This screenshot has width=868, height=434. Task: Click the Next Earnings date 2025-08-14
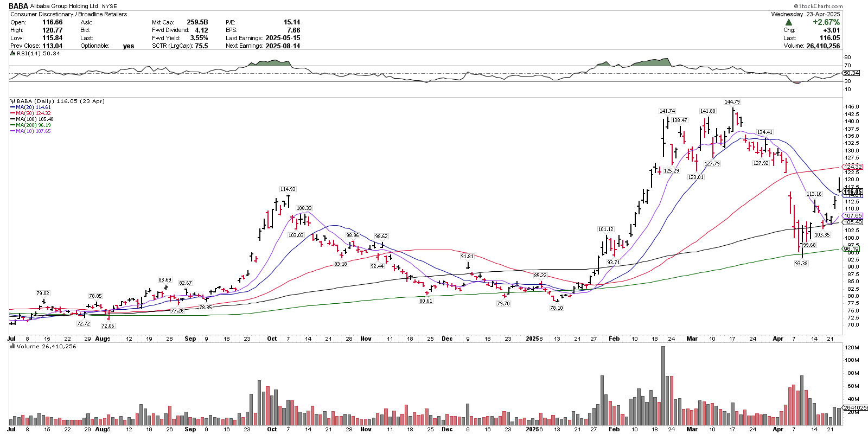click(x=283, y=46)
